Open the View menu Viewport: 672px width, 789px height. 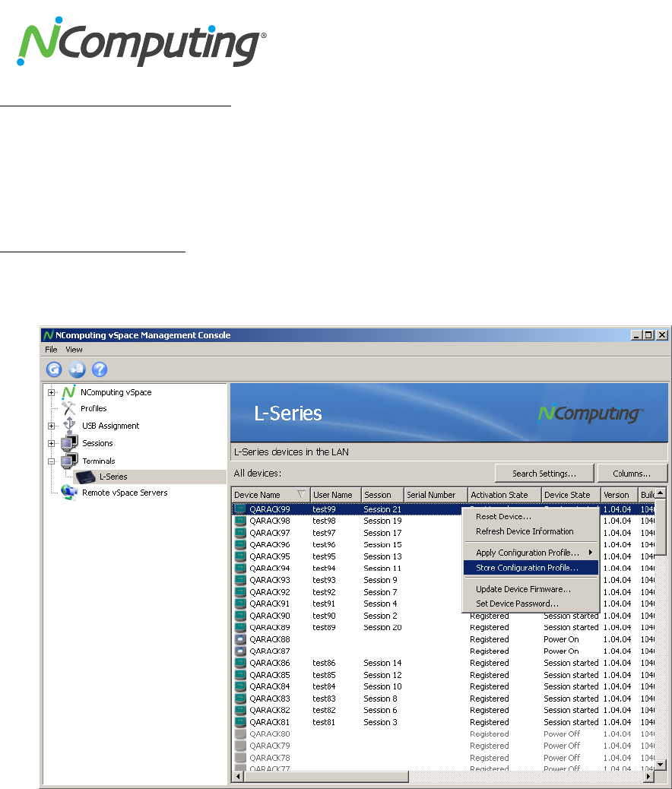point(74,349)
